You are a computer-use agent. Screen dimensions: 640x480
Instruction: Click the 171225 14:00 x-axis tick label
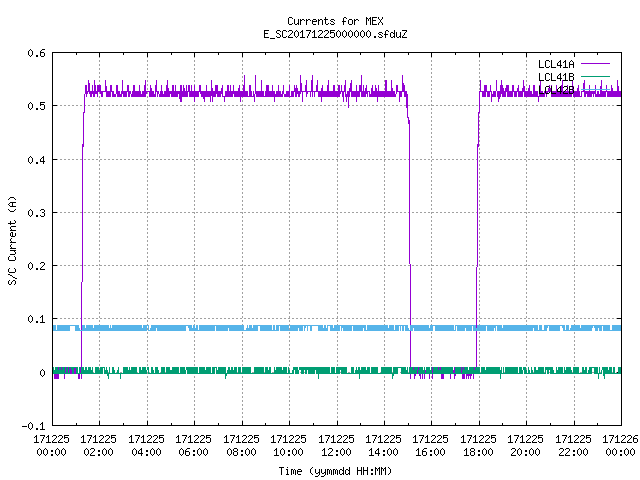(x=383, y=446)
